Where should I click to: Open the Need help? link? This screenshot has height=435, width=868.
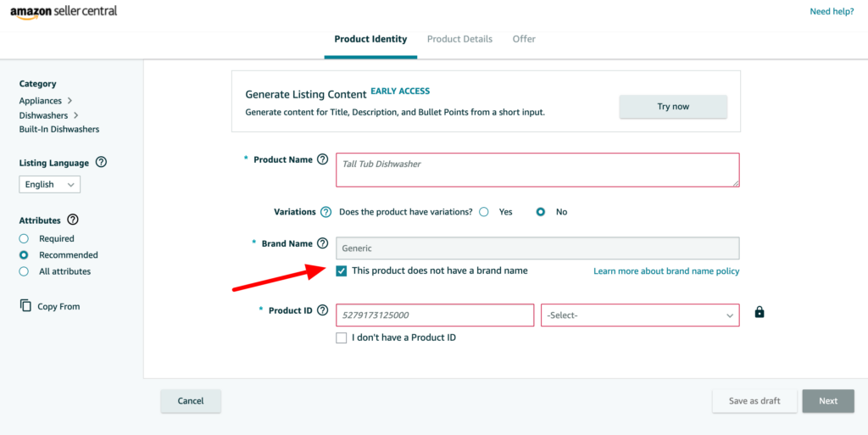tap(832, 12)
